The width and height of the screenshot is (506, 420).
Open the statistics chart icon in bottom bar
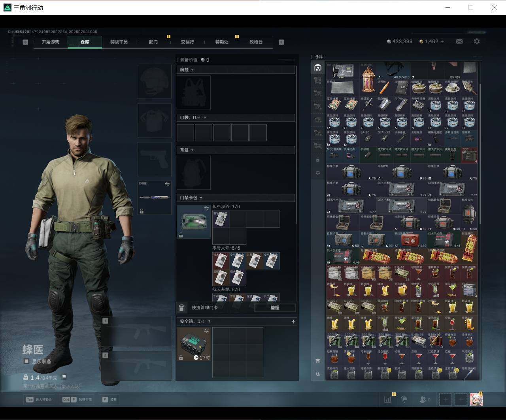tap(387, 399)
